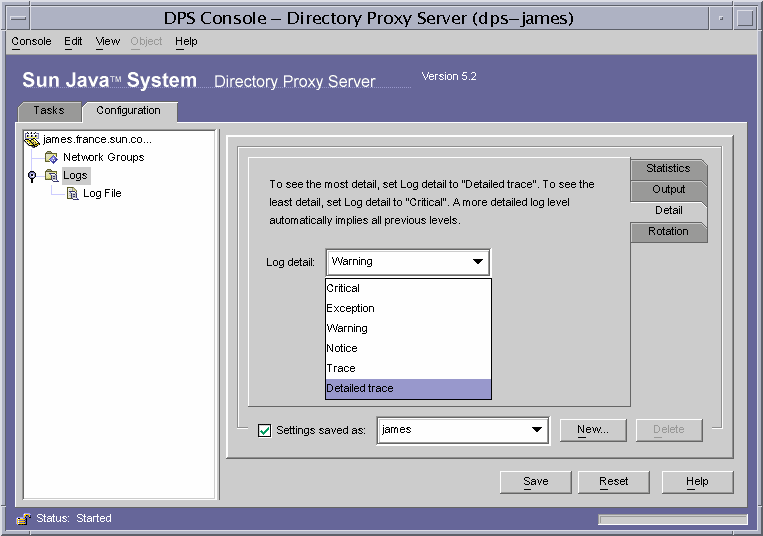Switch to the Statistics side tab
The image size is (763, 536).
click(x=668, y=168)
